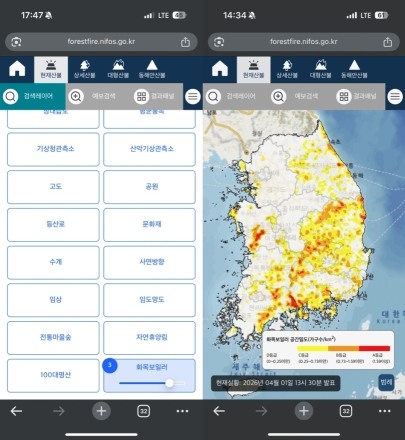The width and height of the screenshot is (405, 440).
Task: Toggle the 임상 layer button
Action: [x=53, y=300]
